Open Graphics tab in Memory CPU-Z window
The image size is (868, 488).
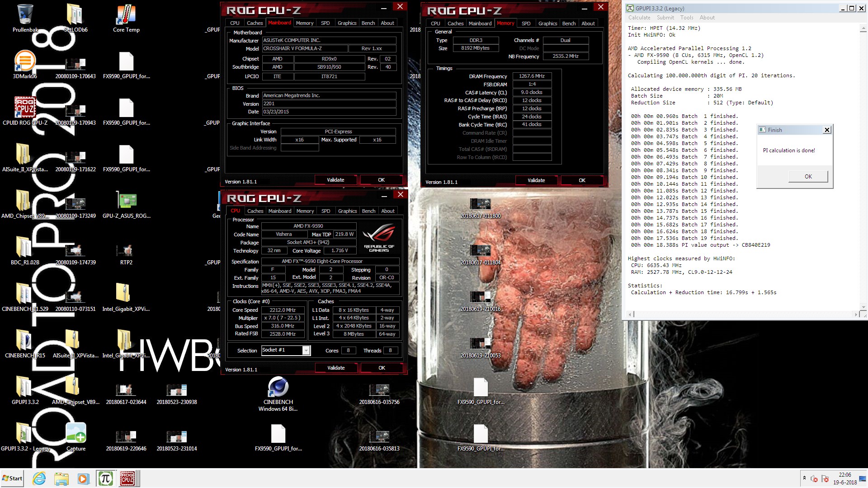pos(547,23)
